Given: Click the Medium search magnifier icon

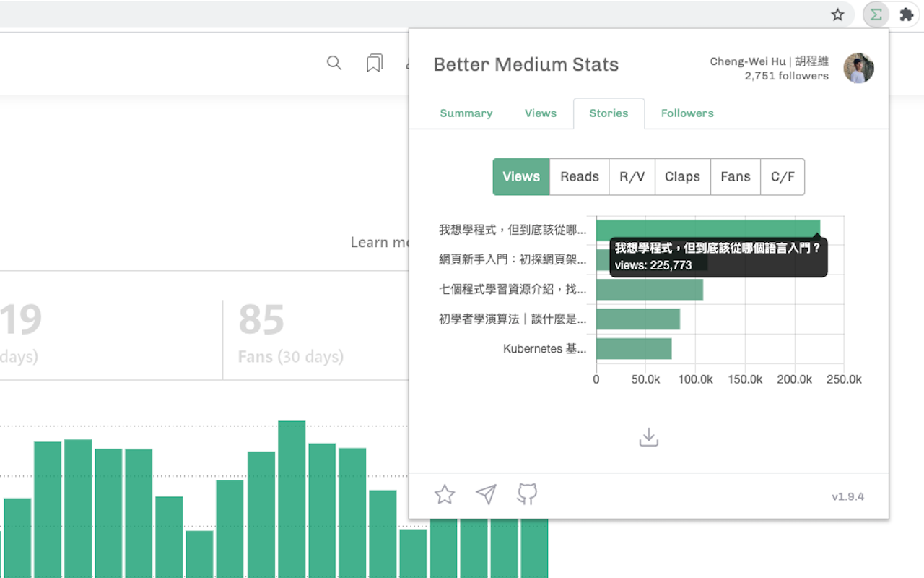Looking at the screenshot, I should (x=334, y=63).
